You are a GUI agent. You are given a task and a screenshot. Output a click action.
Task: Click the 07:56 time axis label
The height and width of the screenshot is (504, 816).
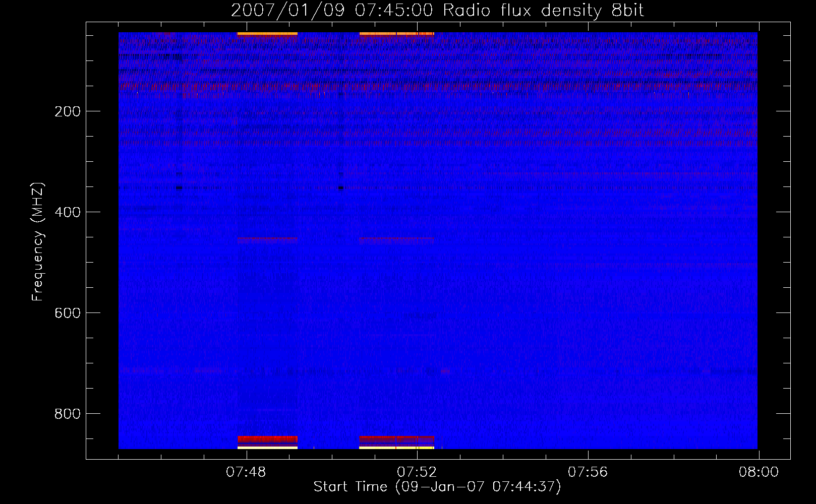(588, 472)
